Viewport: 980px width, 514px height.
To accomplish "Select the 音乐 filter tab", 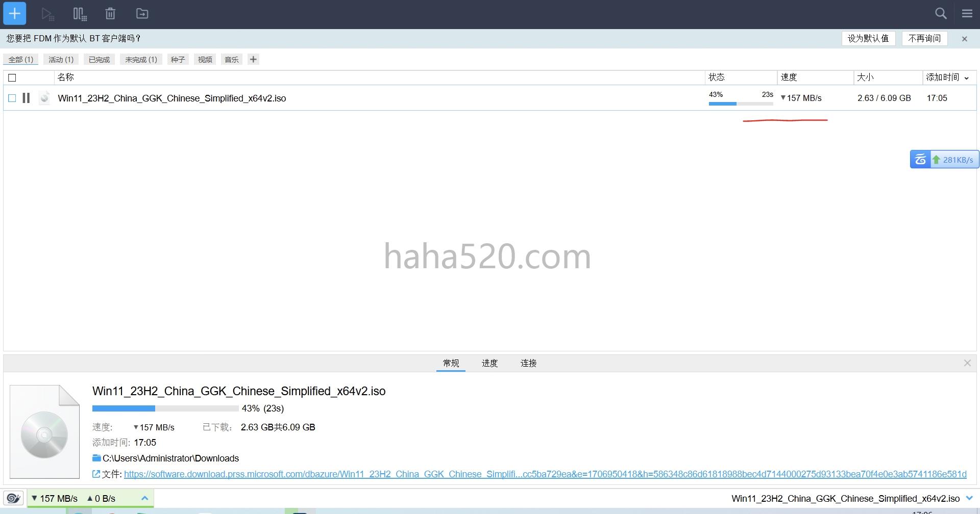I will 232,60.
